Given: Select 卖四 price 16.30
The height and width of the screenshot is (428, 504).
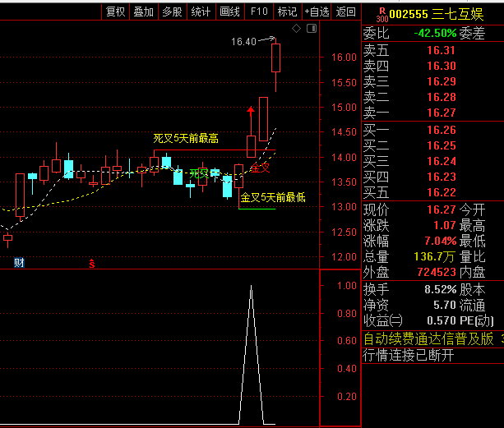Looking at the screenshot, I should tap(442, 66).
